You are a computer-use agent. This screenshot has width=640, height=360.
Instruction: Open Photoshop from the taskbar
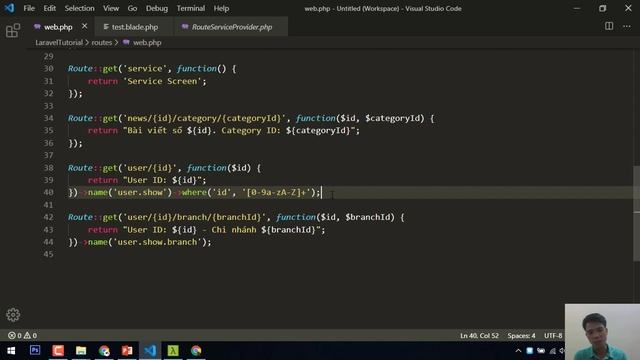35,350
